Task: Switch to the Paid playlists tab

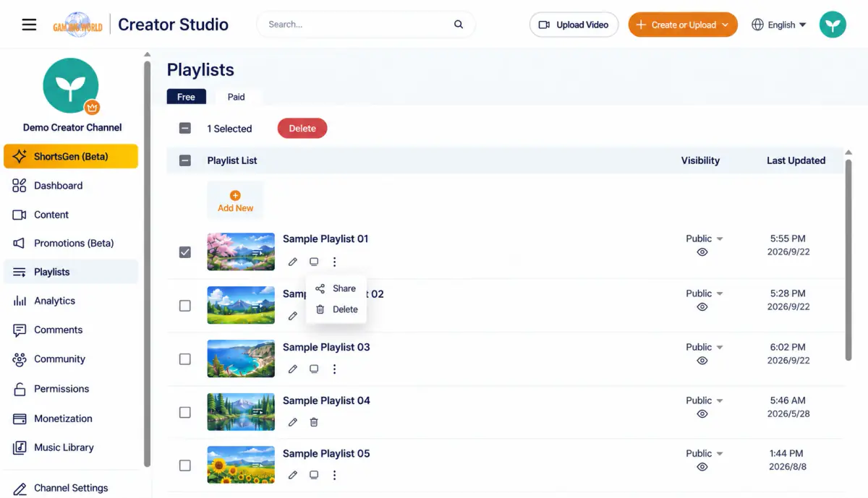Action: tap(237, 97)
